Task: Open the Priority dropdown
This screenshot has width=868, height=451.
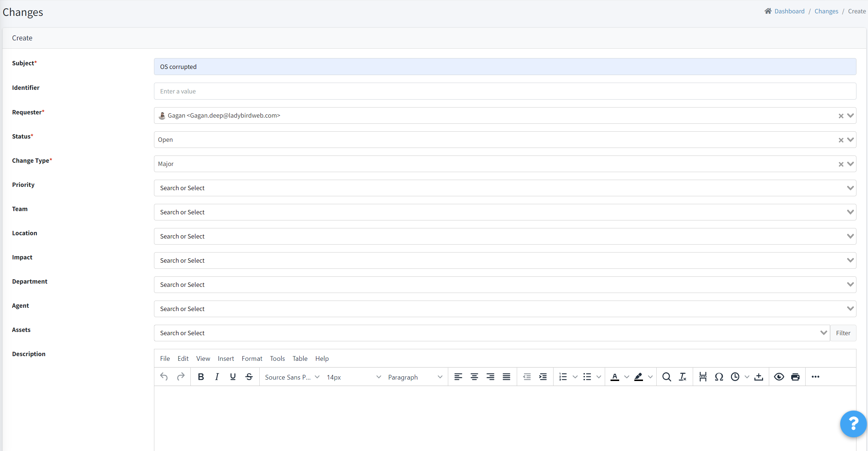Action: coord(505,188)
